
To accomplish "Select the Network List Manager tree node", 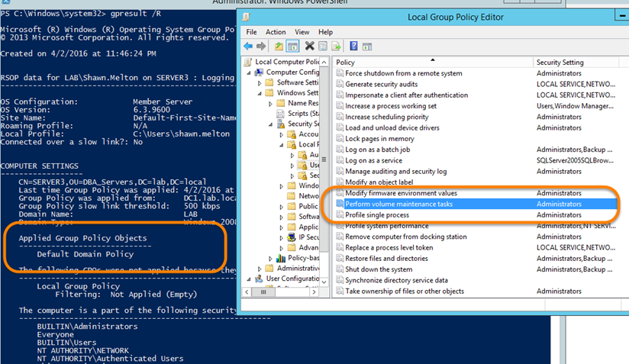I will [308, 195].
